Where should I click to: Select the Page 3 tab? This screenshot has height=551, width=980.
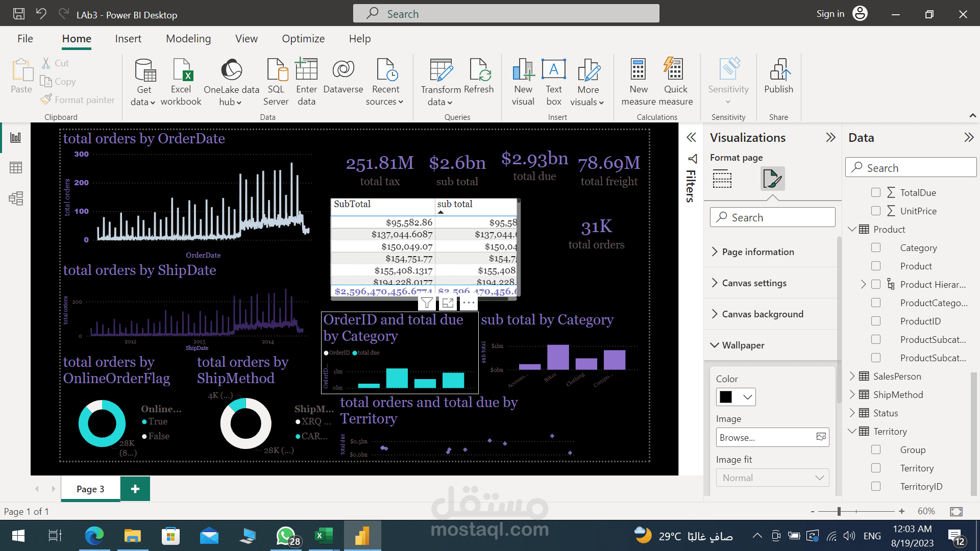click(90, 489)
